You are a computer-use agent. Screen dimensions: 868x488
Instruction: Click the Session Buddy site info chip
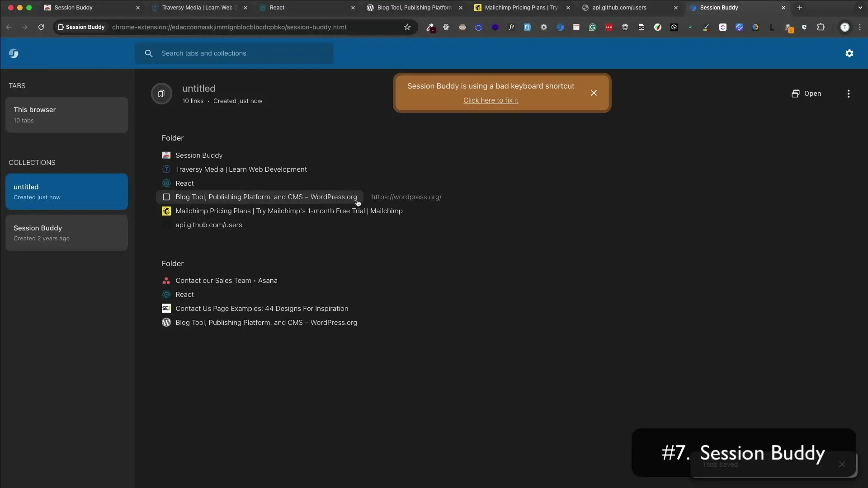click(x=81, y=27)
